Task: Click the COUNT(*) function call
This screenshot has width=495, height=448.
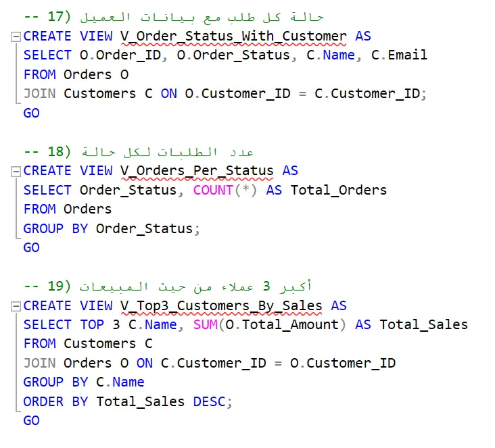Action: (x=225, y=191)
